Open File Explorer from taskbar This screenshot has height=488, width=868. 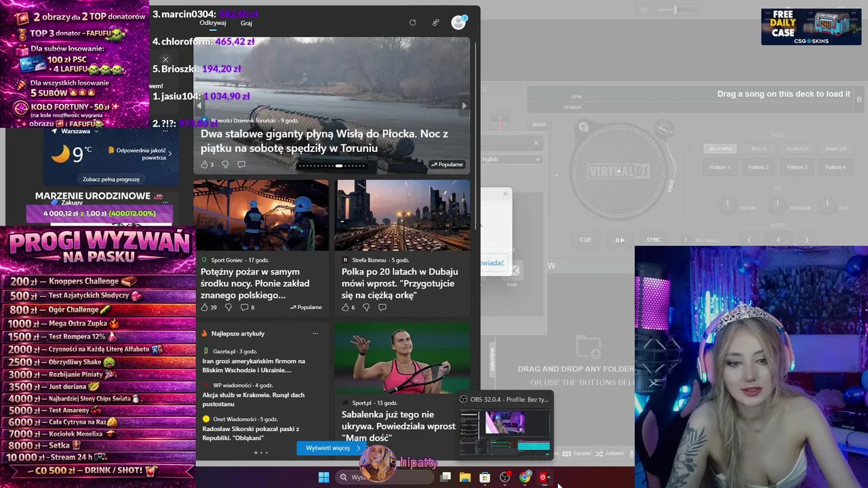[465, 477]
